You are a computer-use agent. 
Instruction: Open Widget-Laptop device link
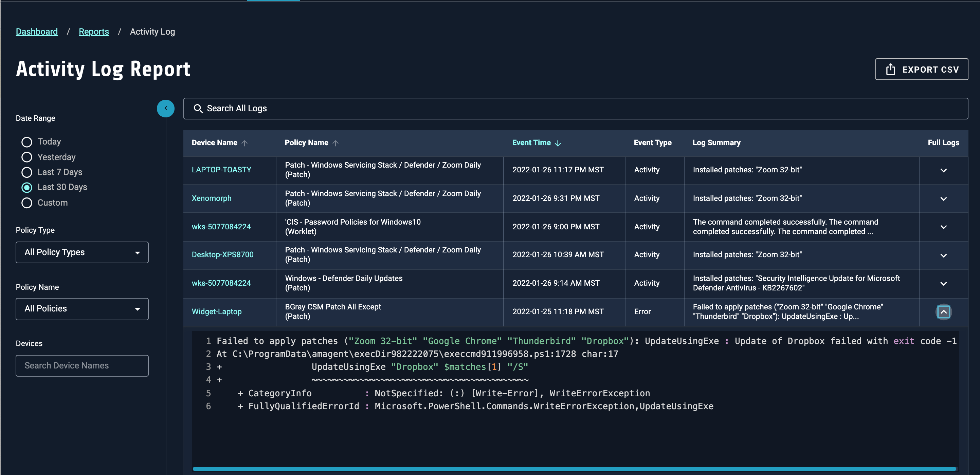216,311
